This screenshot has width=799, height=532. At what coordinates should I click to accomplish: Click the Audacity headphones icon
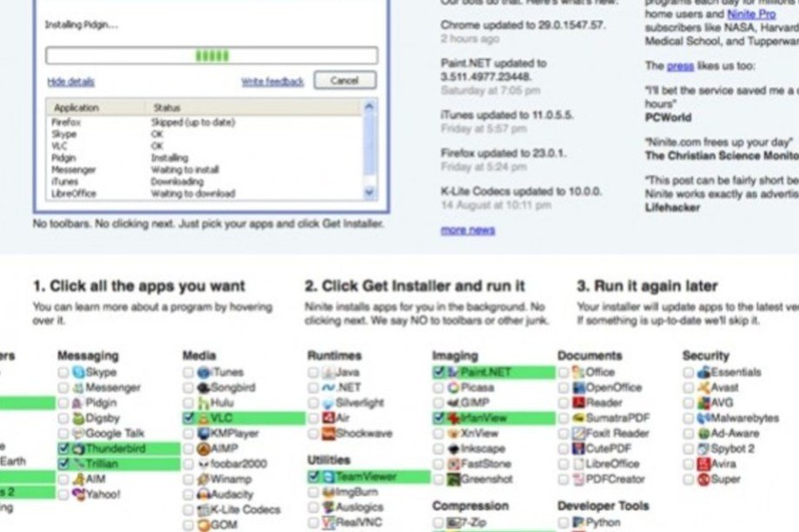[204, 495]
